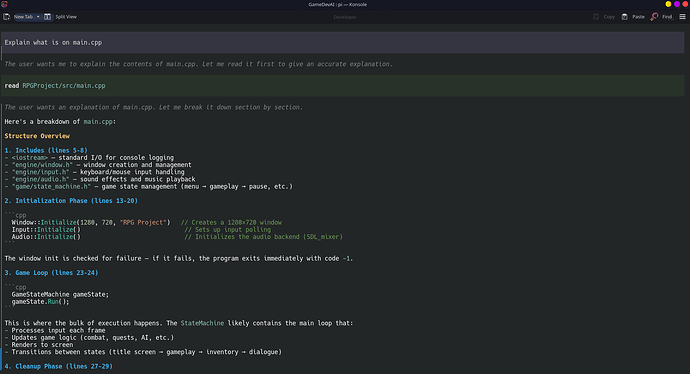Screen dimensions: 690x374
Task: Click the Copy toolbar button
Action: click(x=604, y=17)
